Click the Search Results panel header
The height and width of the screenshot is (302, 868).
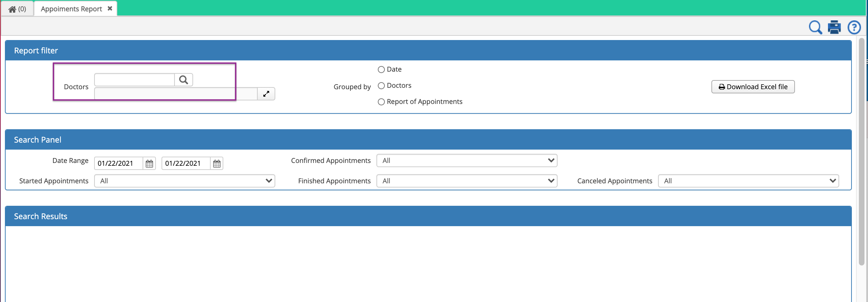[428, 216]
